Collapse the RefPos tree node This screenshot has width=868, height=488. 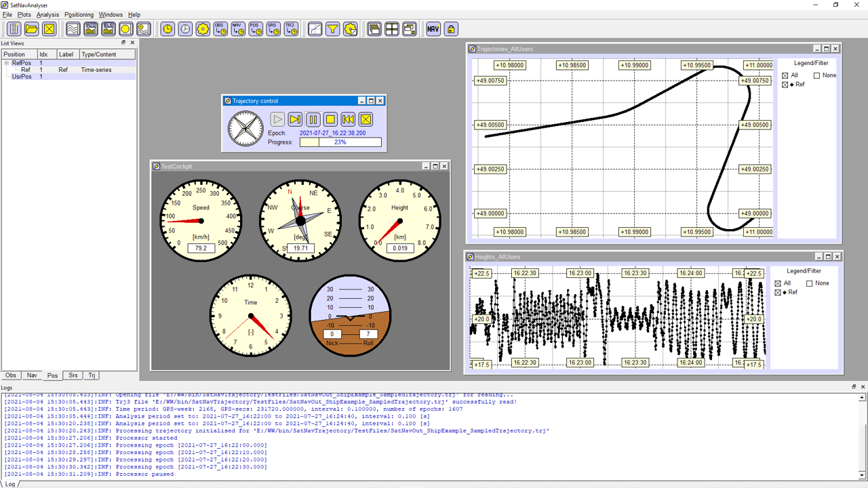tap(7, 63)
